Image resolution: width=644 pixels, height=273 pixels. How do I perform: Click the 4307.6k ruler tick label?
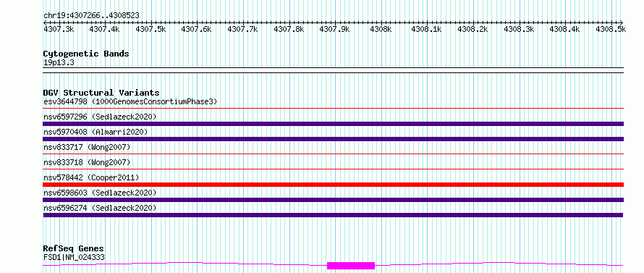pyautogui.click(x=196, y=29)
